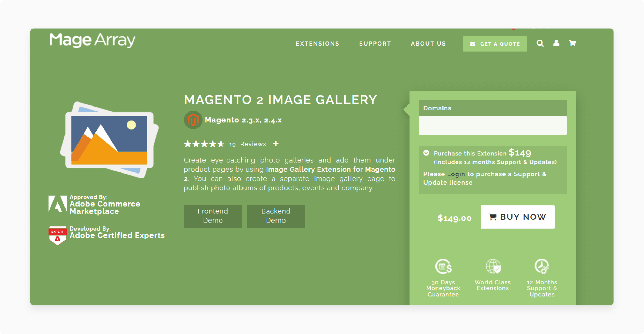Follow the Login link
This screenshot has width=644, height=334.
[456, 174]
